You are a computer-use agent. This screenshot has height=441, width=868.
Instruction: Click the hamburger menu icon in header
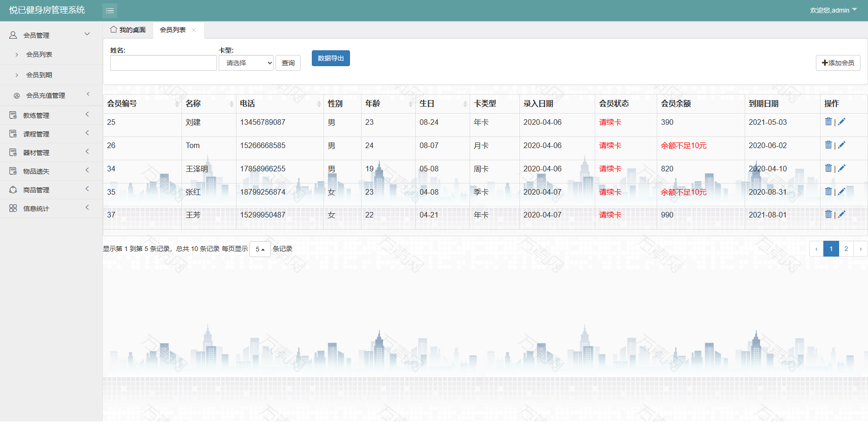pyautogui.click(x=110, y=10)
